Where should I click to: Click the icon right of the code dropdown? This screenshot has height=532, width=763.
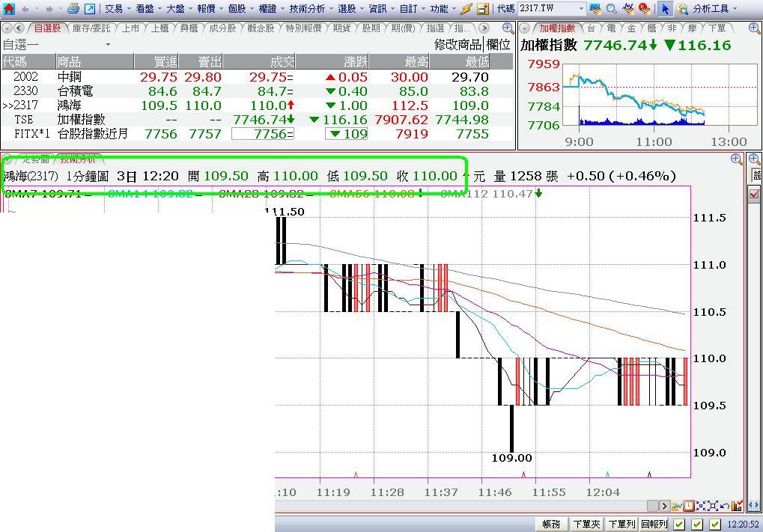coord(595,9)
